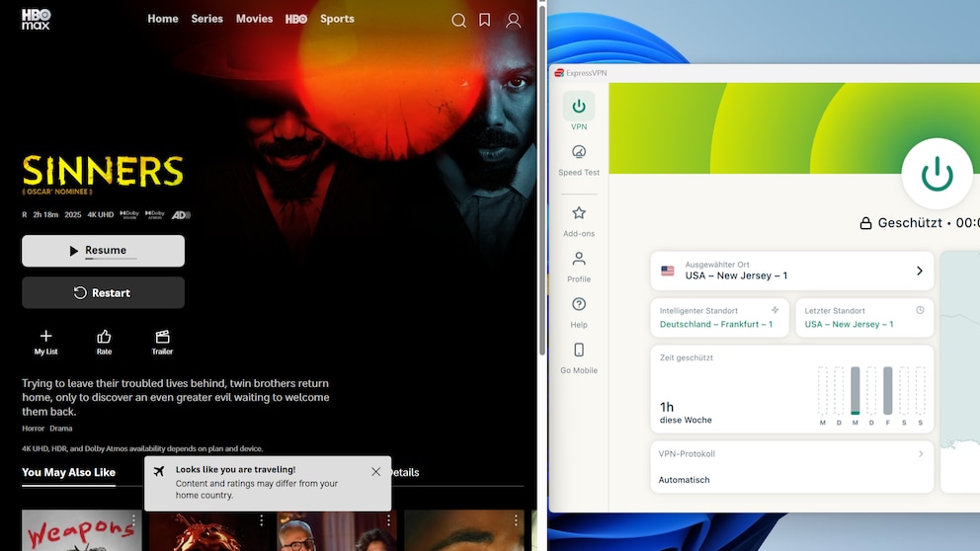
Task: Open options menu on the Weapons thumbnail
Action: tap(133, 519)
